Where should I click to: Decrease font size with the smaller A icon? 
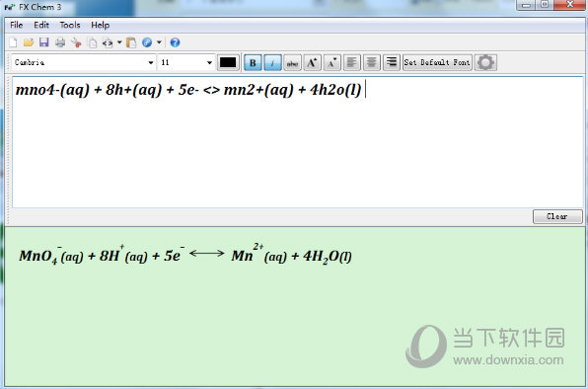point(331,62)
